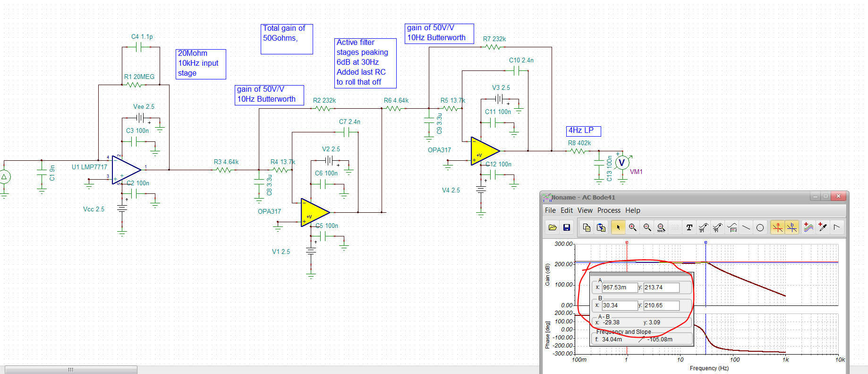
Task: Click the Open folder icon in Bode toolbar
Action: tap(553, 227)
